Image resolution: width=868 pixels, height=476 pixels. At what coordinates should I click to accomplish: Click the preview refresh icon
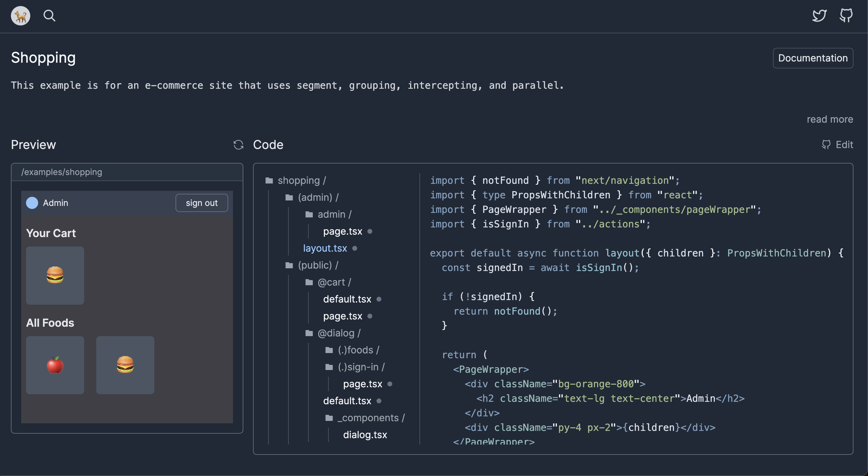(x=238, y=145)
